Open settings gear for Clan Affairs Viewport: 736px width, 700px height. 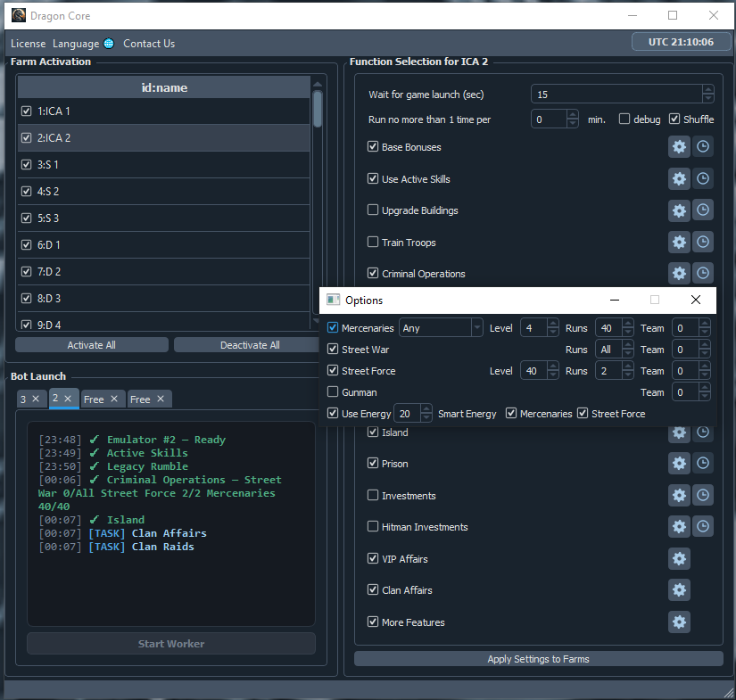tap(679, 590)
